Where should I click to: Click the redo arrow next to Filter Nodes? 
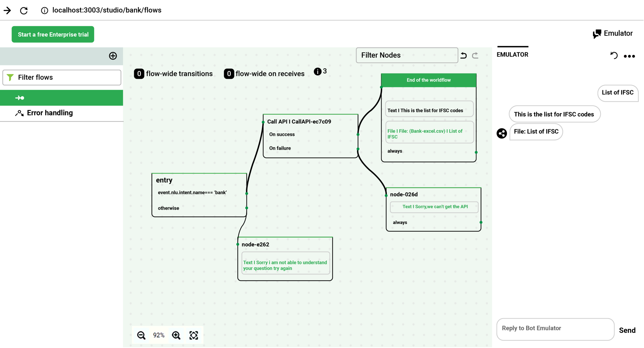pos(475,55)
